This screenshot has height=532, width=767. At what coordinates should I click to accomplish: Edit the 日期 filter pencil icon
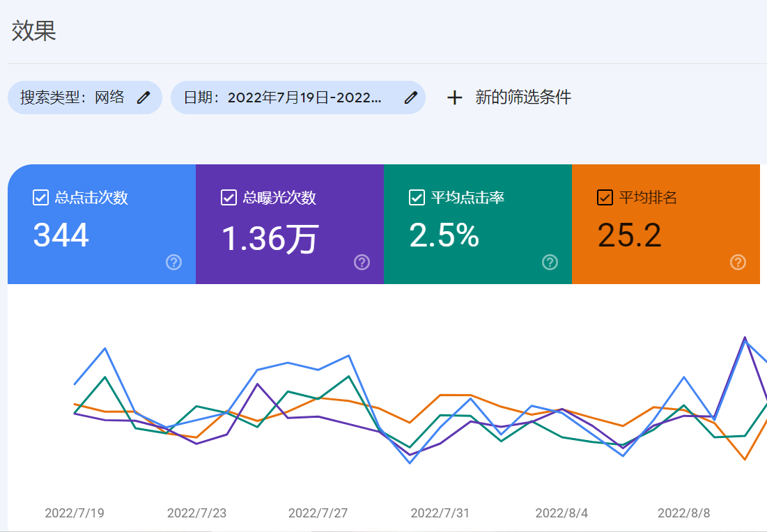click(x=411, y=97)
